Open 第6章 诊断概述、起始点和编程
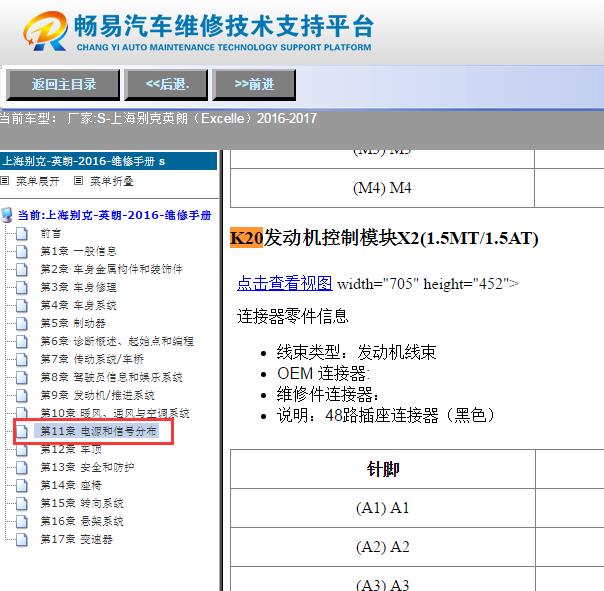The width and height of the screenshot is (604, 591). pos(117,341)
